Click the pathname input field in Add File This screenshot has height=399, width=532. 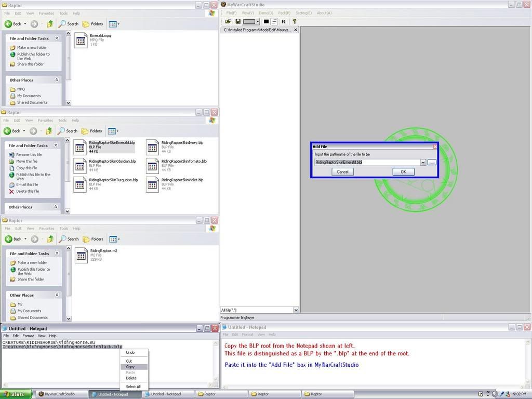pyautogui.click(x=367, y=163)
